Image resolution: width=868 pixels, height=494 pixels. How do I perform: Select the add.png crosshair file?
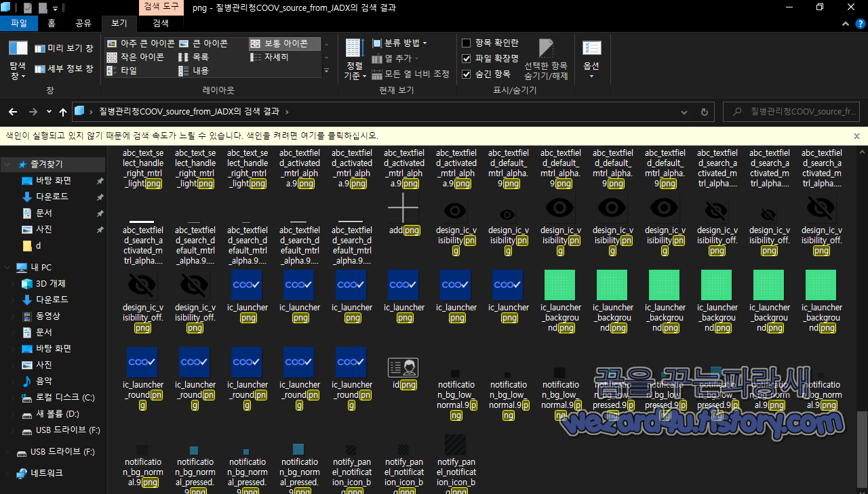click(x=403, y=214)
